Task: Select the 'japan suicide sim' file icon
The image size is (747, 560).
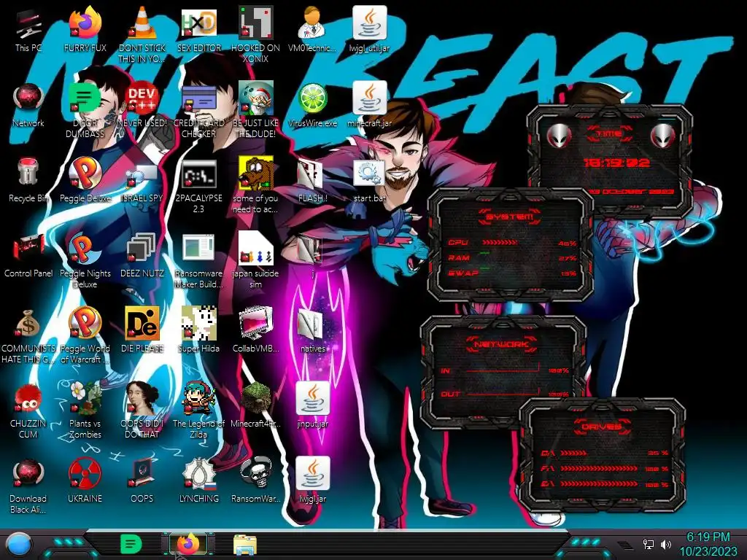Action: coord(255,249)
